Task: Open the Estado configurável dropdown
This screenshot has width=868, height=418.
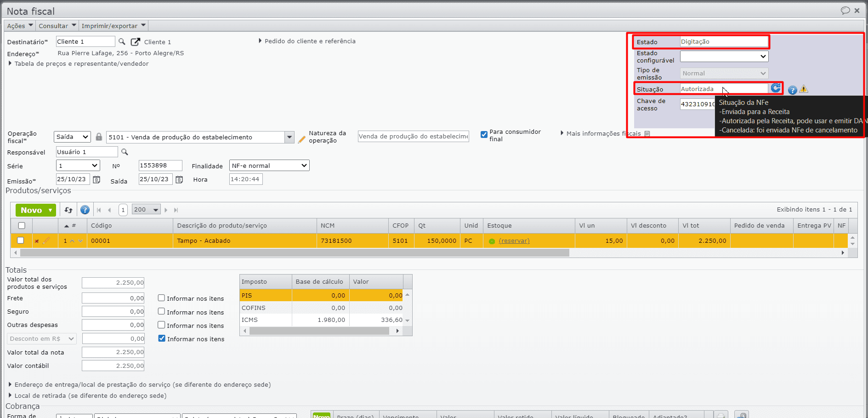Action: pyautogui.click(x=724, y=57)
